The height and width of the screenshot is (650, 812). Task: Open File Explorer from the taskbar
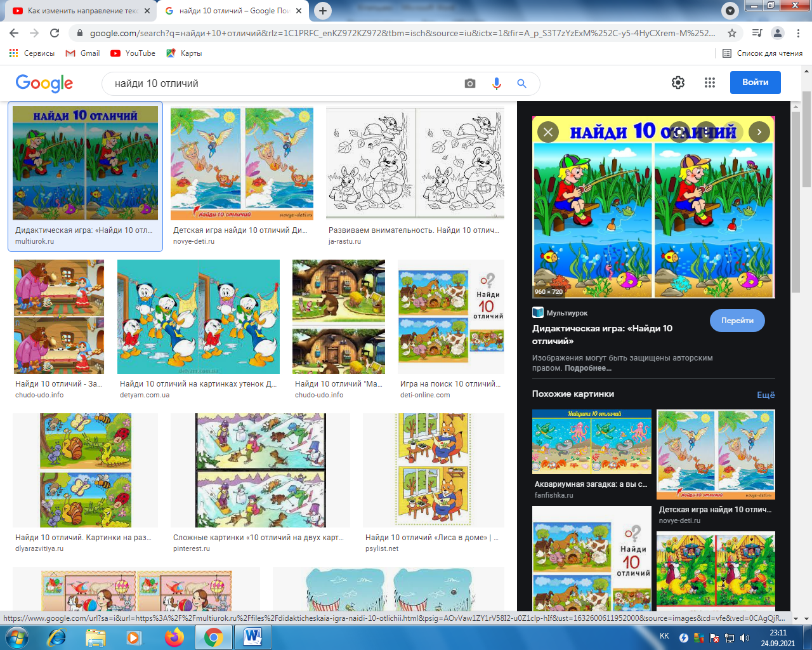[95, 637]
